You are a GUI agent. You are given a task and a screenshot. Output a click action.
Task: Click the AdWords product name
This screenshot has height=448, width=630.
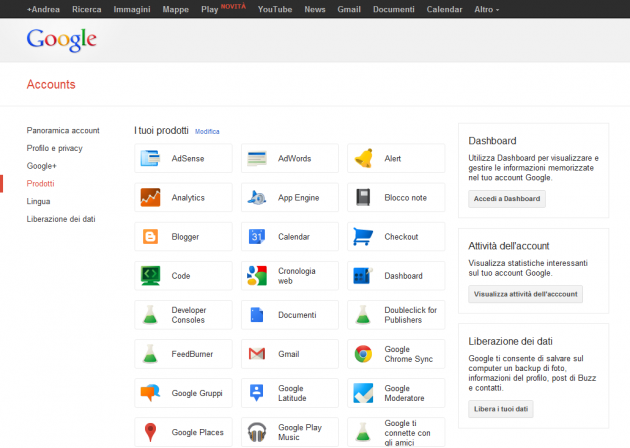pyautogui.click(x=295, y=159)
